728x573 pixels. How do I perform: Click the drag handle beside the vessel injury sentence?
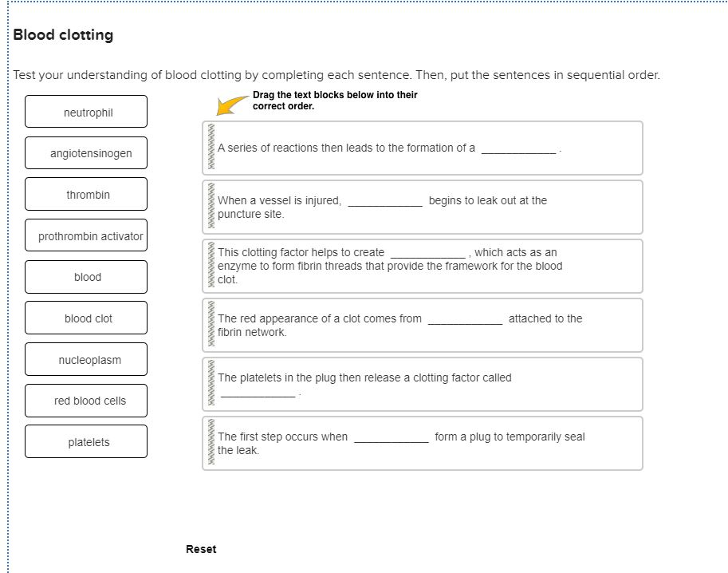point(210,206)
